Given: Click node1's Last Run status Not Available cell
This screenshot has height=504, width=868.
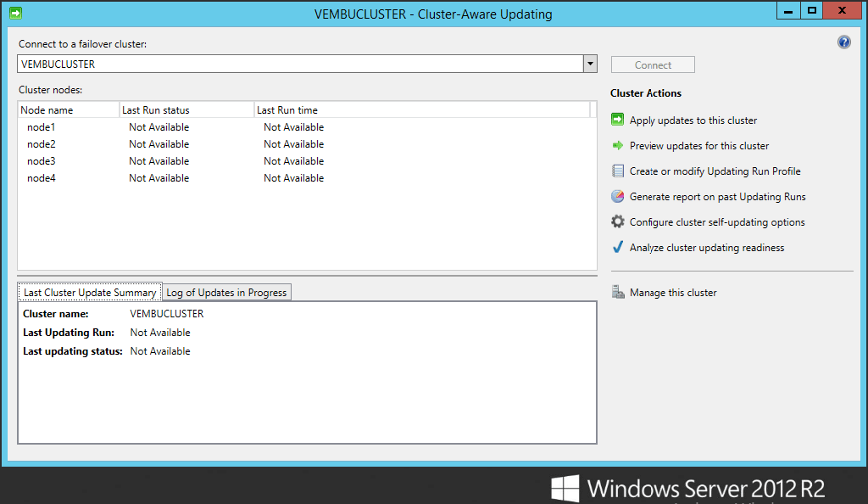Looking at the screenshot, I should [x=159, y=126].
